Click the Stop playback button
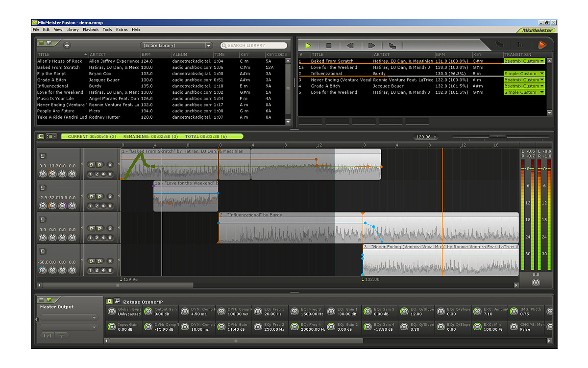This screenshot has width=588, height=368. (x=329, y=46)
